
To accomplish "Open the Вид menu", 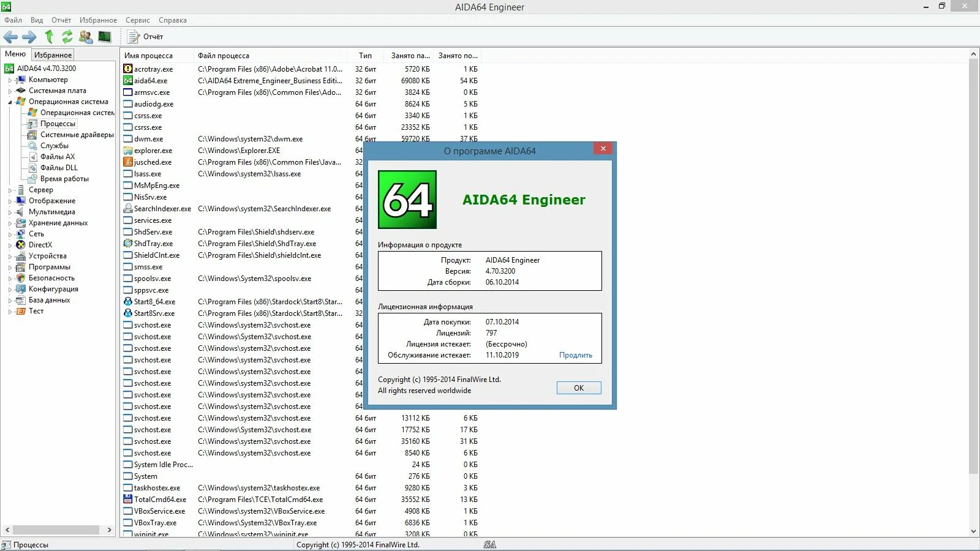I will click(37, 20).
